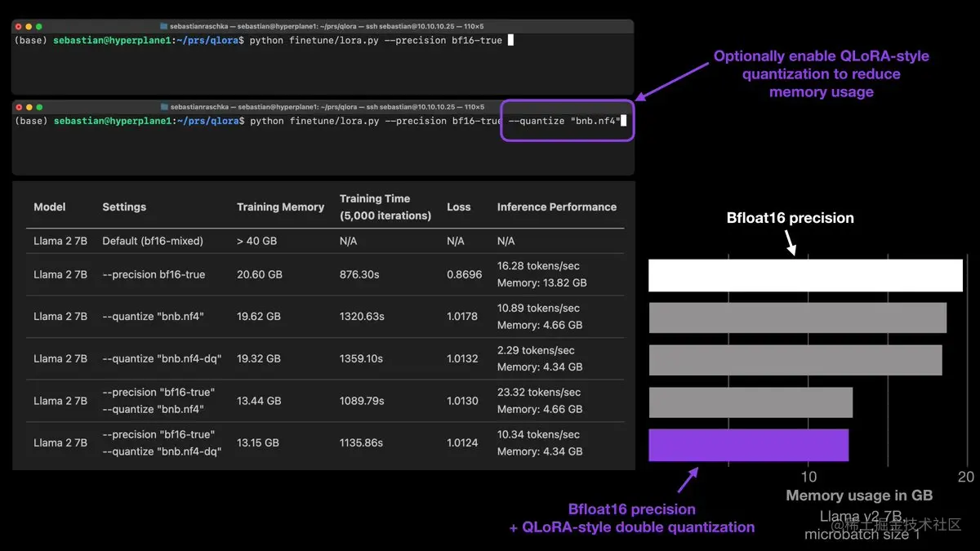
Task: Click the "10.34 tokens/sec" value
Action: click(538, 434)
